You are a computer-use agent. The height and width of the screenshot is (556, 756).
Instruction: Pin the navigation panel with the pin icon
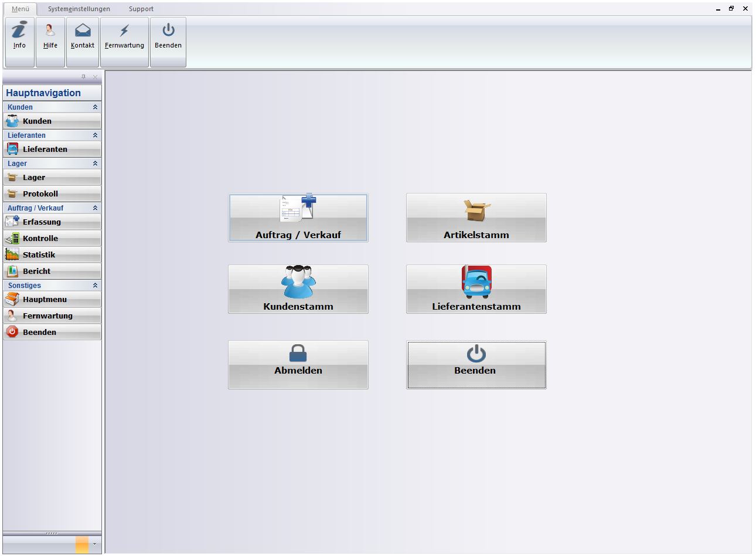click(83, 77)
